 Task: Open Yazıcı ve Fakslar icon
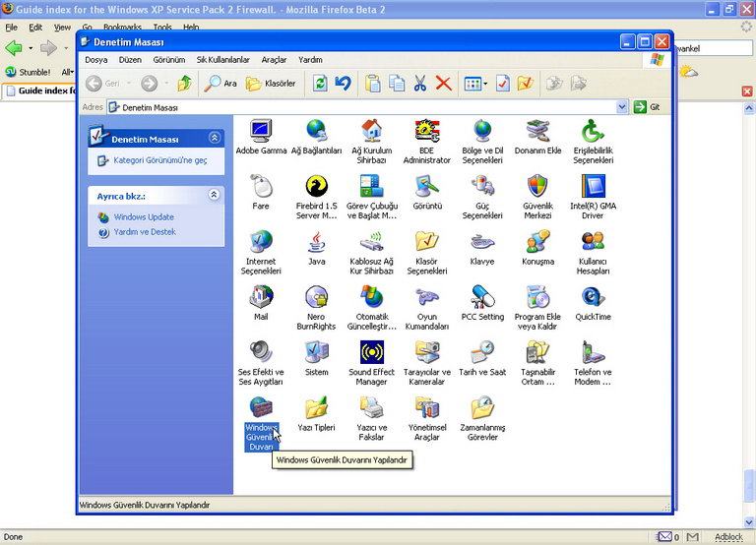[x=372, y=408]
